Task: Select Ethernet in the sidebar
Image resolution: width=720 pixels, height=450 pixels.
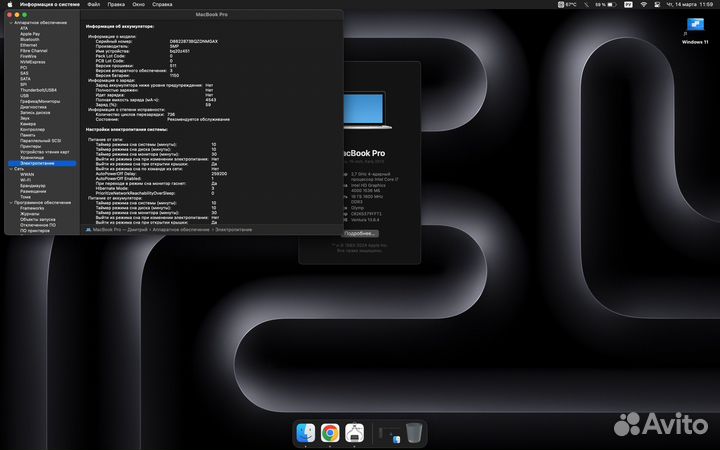Action: pos(28,45)
